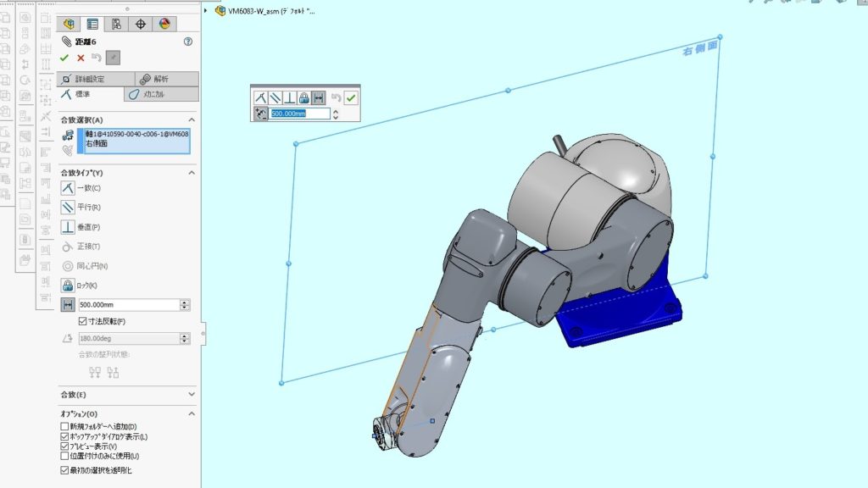This screenshot has width=868, height=488.
Task: Disable プレビュー表示(V) checkbox
Action: [x=64, y=446]
